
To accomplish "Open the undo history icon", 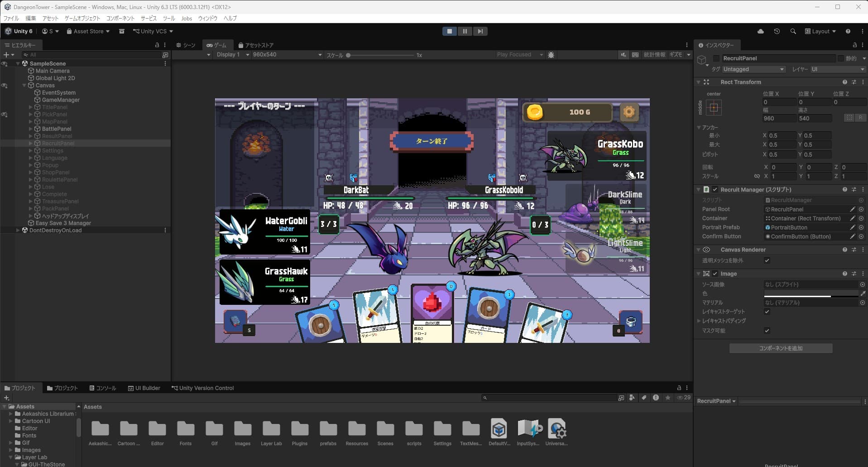I will 777,31.
